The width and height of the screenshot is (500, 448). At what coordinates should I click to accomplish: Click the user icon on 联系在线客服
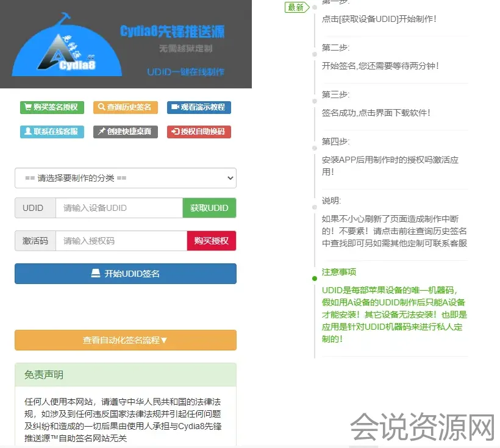pos(27,132)
